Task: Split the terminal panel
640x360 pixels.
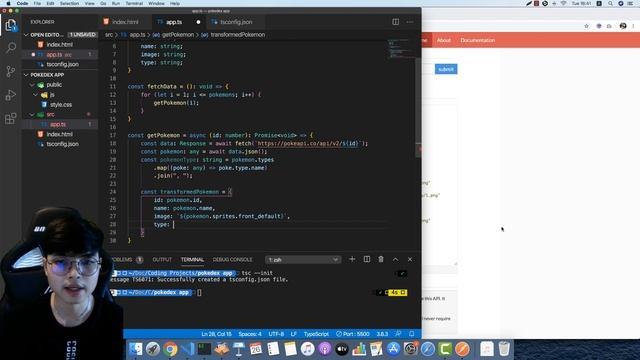Action: [367, 259]
